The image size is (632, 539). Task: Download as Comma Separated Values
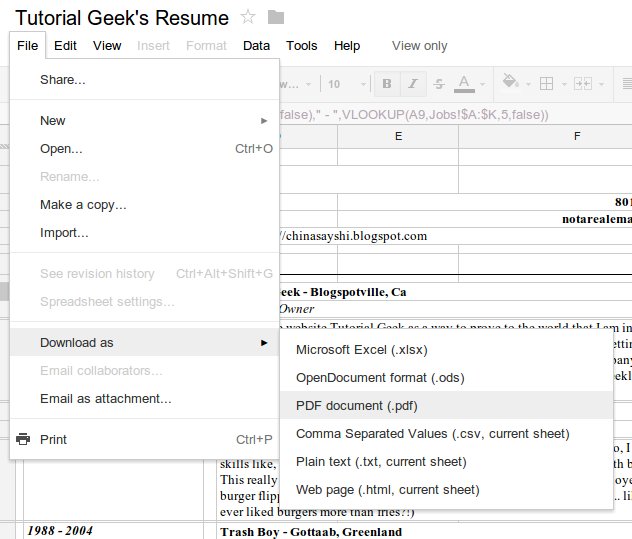[x=446, y=434]
